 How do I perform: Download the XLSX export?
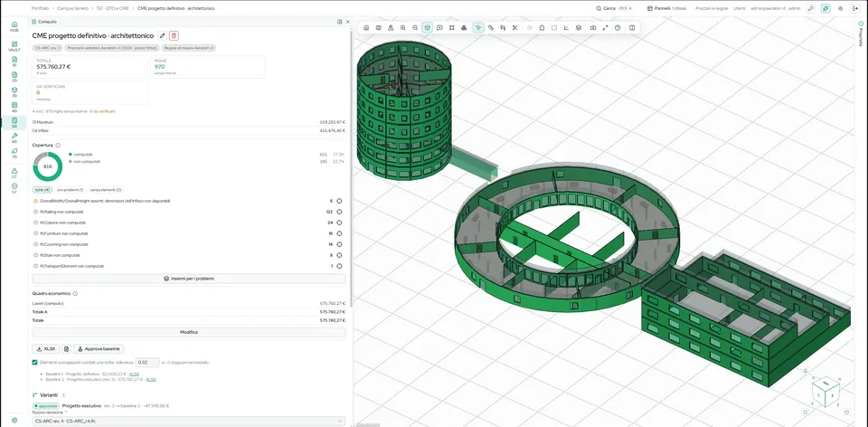tap(46, 349)
